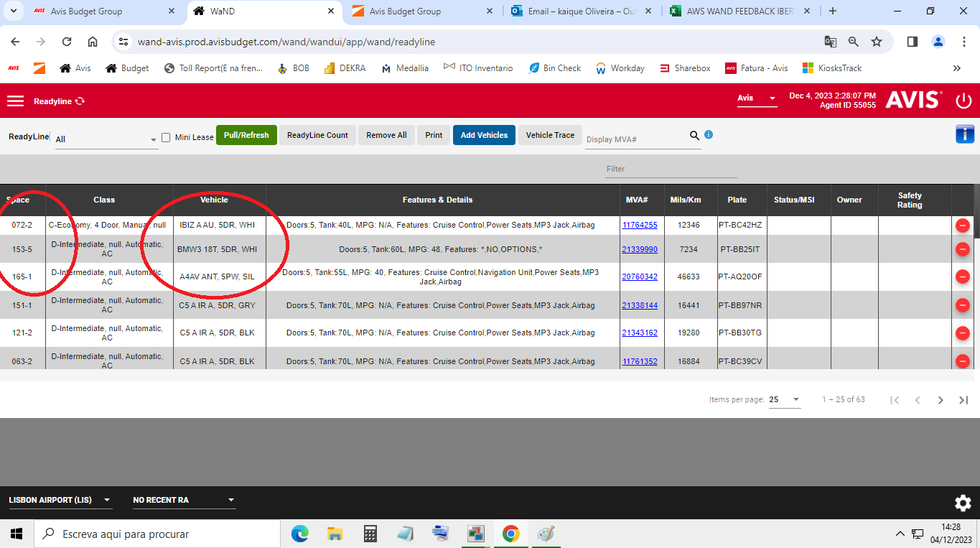Viewport: 980px width, 548px height.
Task: Click the MVA search magnifier icon
Action: click(694, 135)
